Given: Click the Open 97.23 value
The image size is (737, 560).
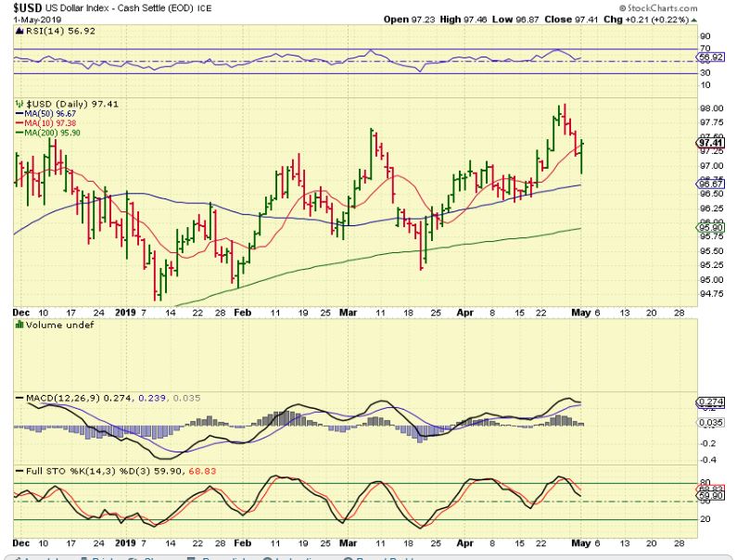Looking at the screenshot, I should tap(411, 19).
